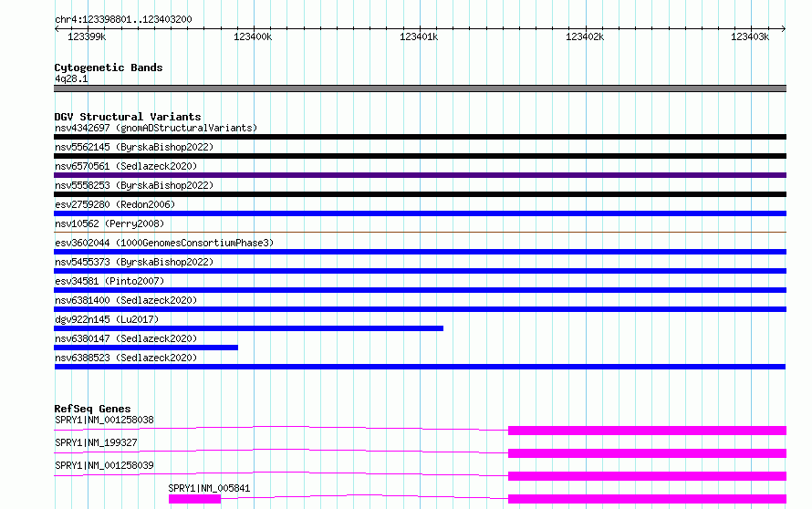Select nsv4342697 (gnomADStructuralVariants) label
Screen dimensions: 812x509
(x=156, y=128)
